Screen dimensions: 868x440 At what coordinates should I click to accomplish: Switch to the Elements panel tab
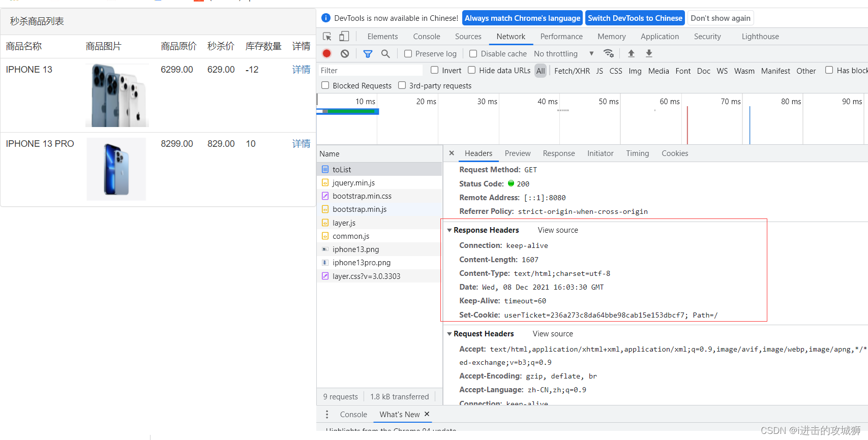pos(382,37)
